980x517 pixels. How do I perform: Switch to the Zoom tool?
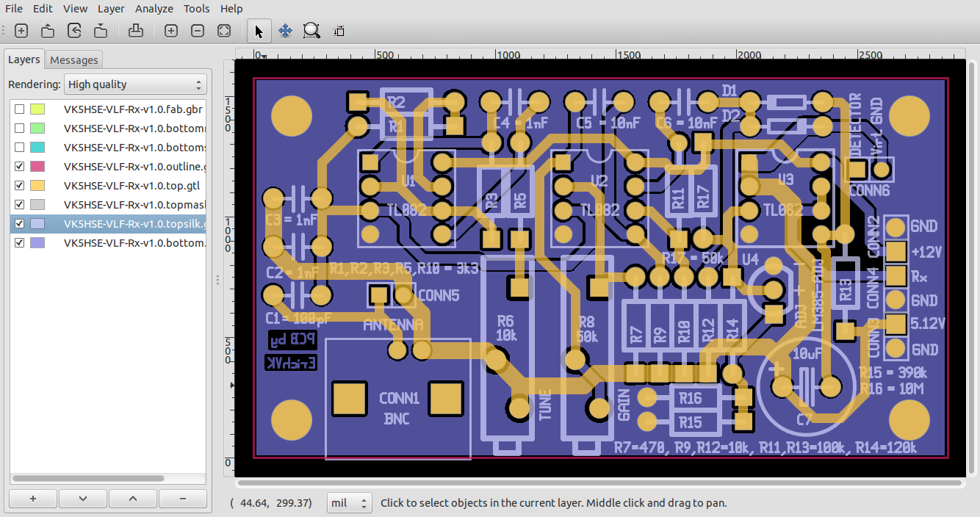(x=311, y=31)
